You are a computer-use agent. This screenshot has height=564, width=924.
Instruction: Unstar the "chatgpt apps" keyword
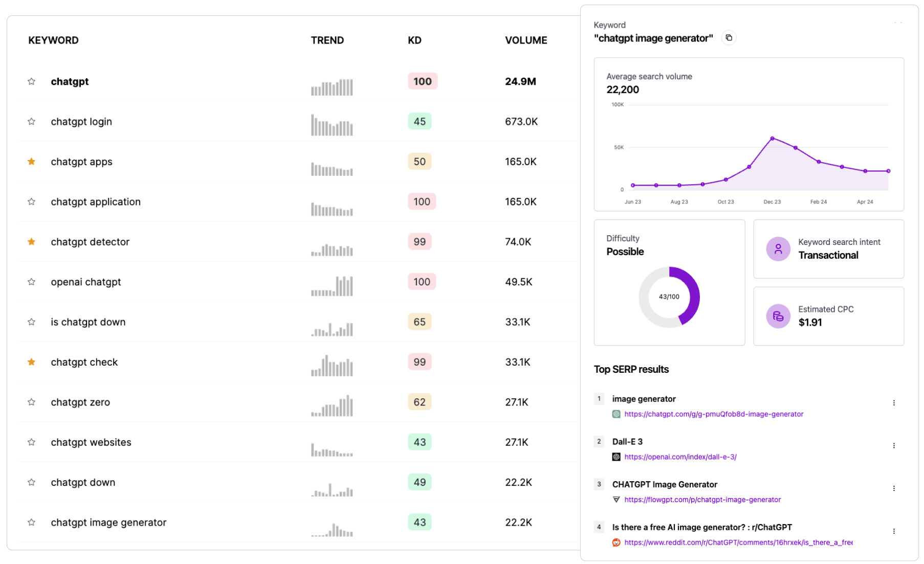(x=31, y=161)
